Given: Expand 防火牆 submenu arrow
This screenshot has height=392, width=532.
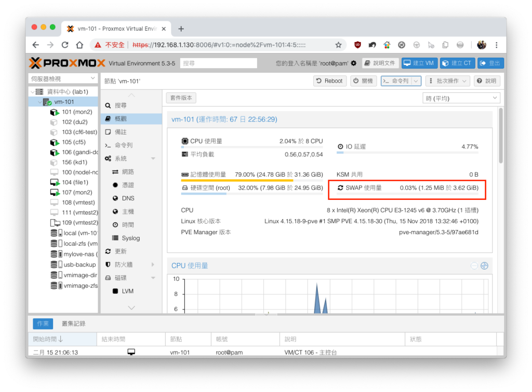Looking at the screenshot, I should (x=153, y=264).
